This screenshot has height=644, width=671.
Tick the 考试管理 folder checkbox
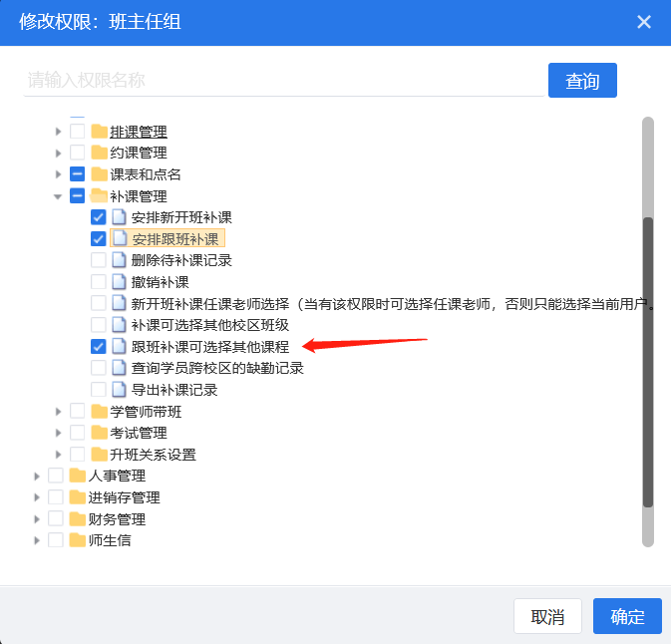[77, 433]
